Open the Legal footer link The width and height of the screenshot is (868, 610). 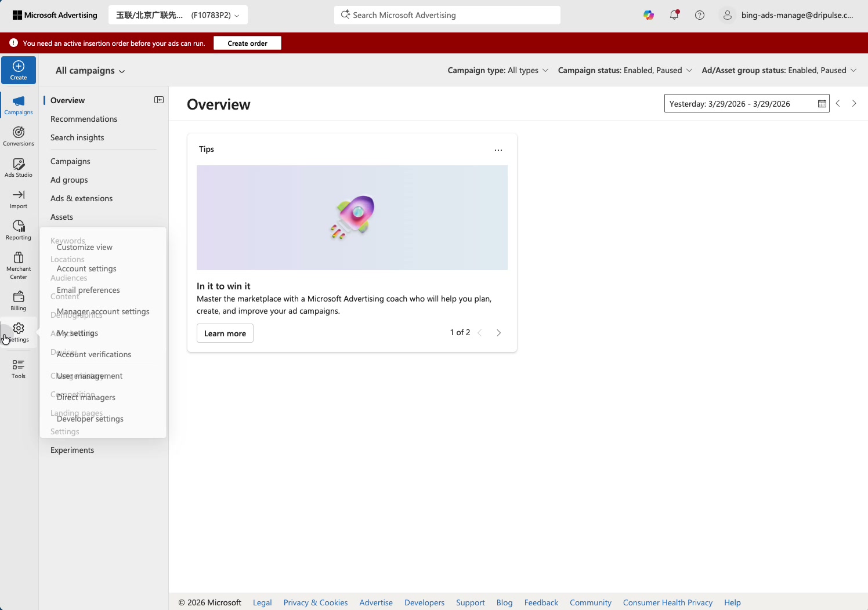262,602
